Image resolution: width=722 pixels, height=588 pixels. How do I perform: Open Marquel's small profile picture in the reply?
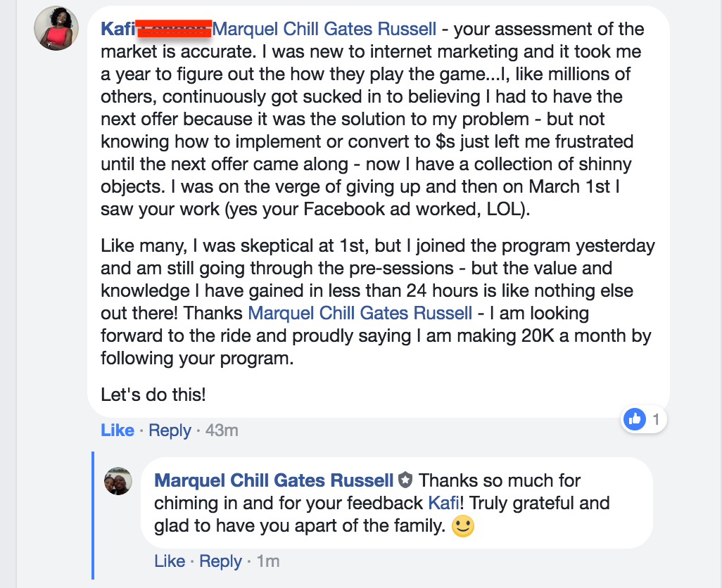point(118,481)
